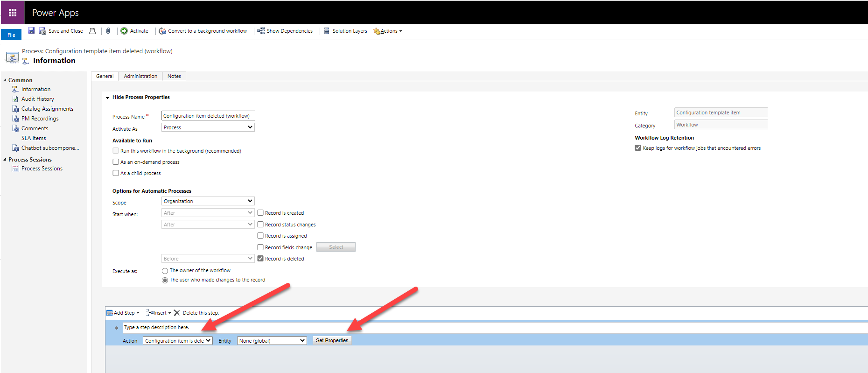
Task: Click the print icon in the toolbar
Action: point(92,31)
